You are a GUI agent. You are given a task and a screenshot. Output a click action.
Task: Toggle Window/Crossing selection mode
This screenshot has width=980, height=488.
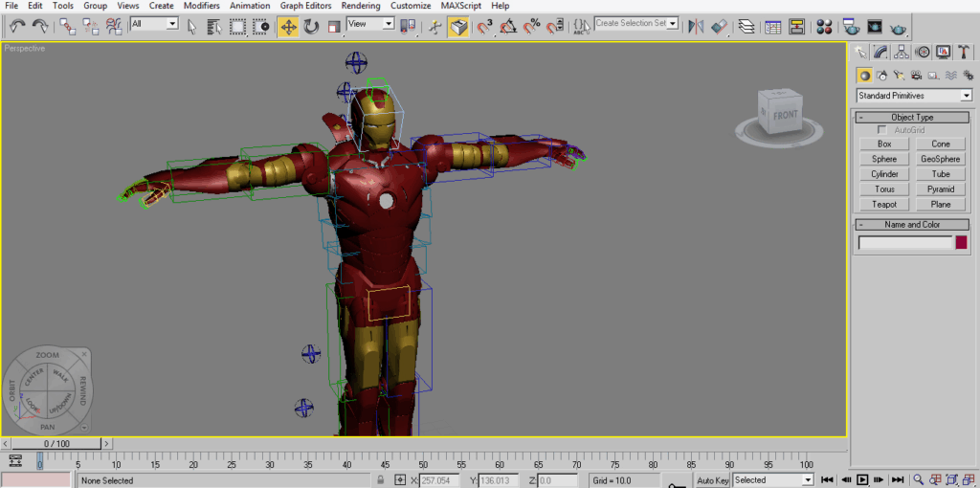(x=260, y=26)
